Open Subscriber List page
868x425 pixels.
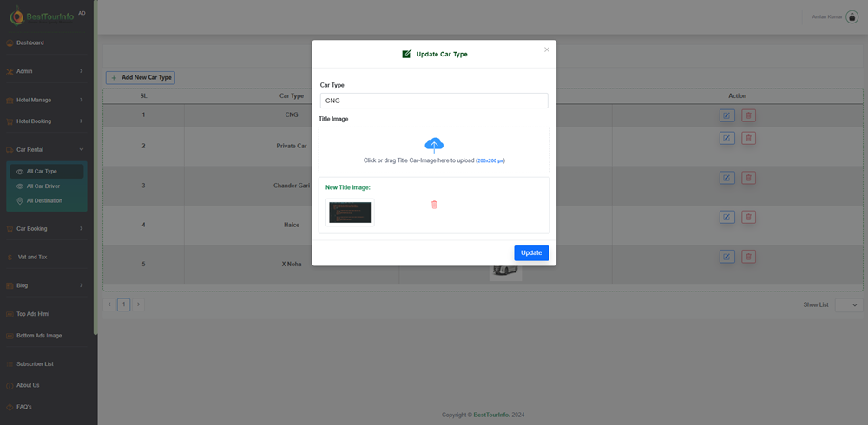tap(35, 364)
